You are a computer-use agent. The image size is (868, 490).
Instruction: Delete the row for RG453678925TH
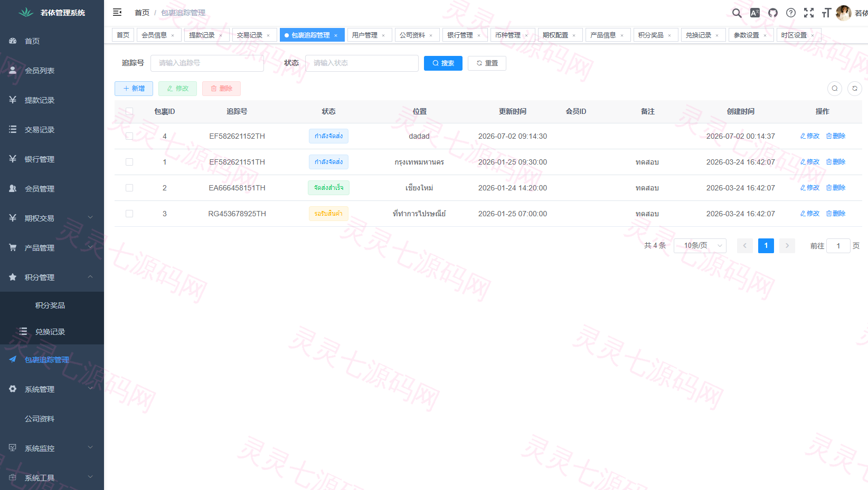(836, 214)
